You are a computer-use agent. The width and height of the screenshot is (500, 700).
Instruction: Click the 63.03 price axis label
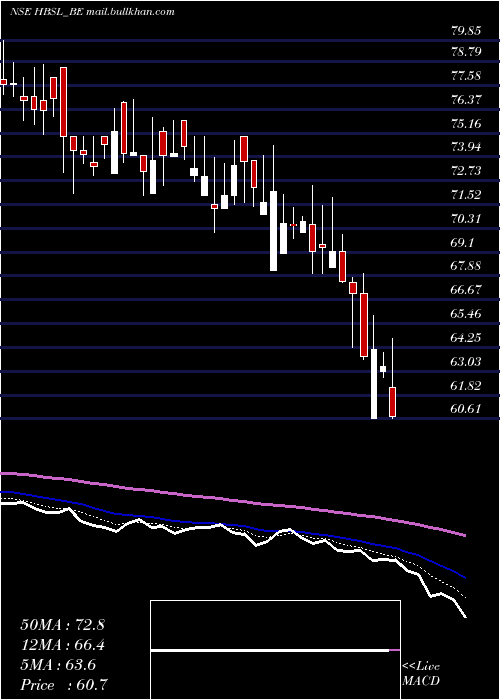pos(466,361)
